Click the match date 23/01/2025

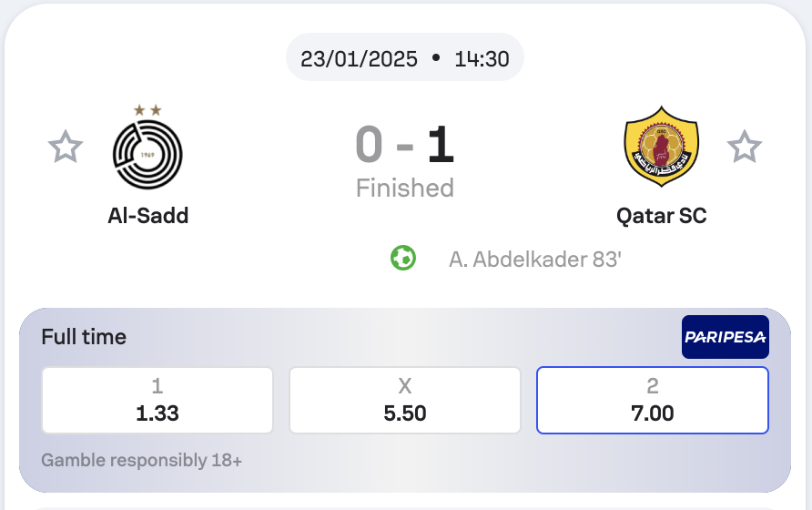pos(359,58)
